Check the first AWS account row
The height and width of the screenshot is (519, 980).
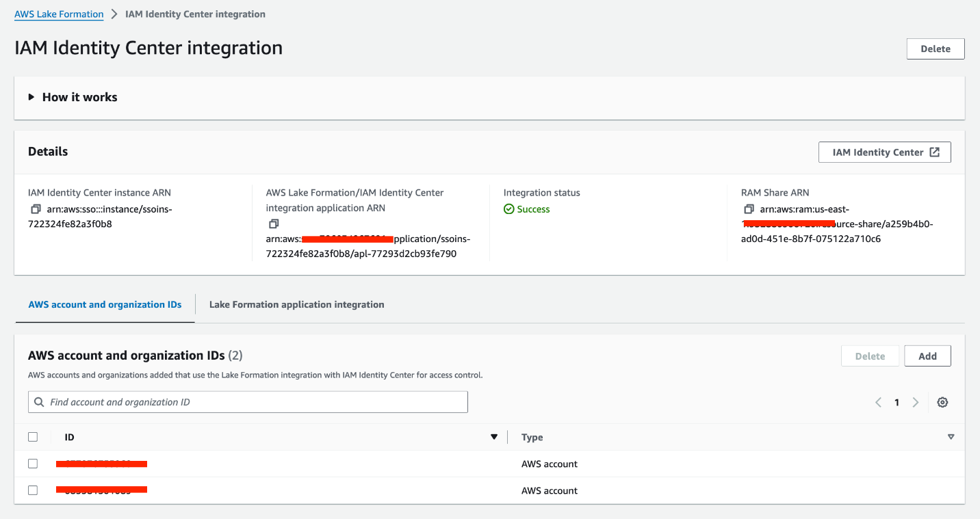tap(33, 464)
